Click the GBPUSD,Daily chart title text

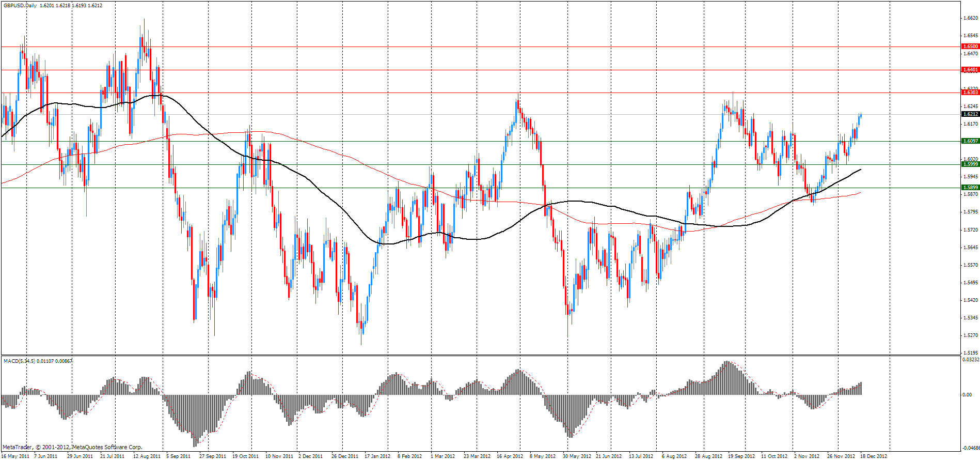point(20,6)
